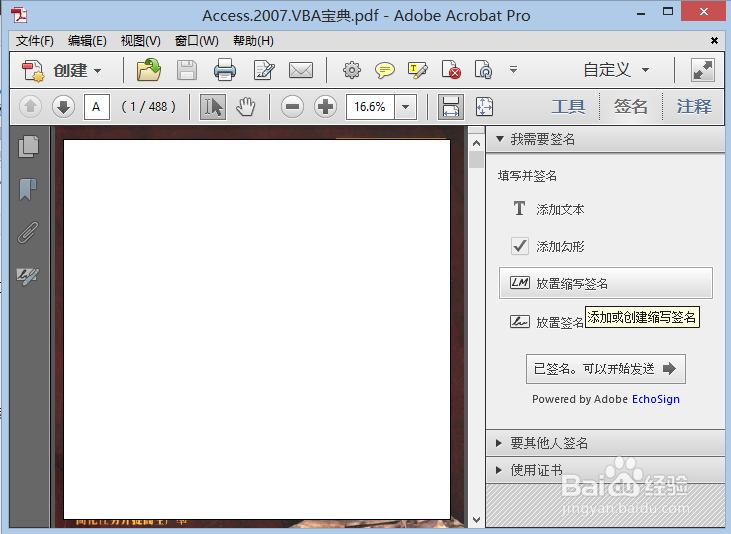Click the document page preview area

pos(257,329)
